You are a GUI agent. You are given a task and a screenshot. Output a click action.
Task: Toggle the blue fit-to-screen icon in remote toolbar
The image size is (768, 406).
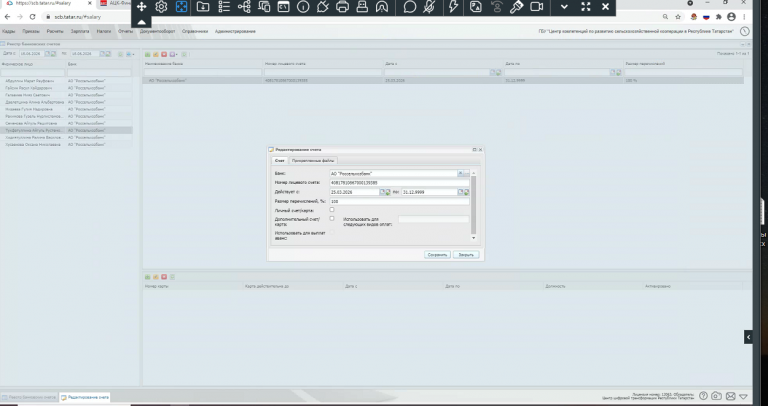[181, 7]
